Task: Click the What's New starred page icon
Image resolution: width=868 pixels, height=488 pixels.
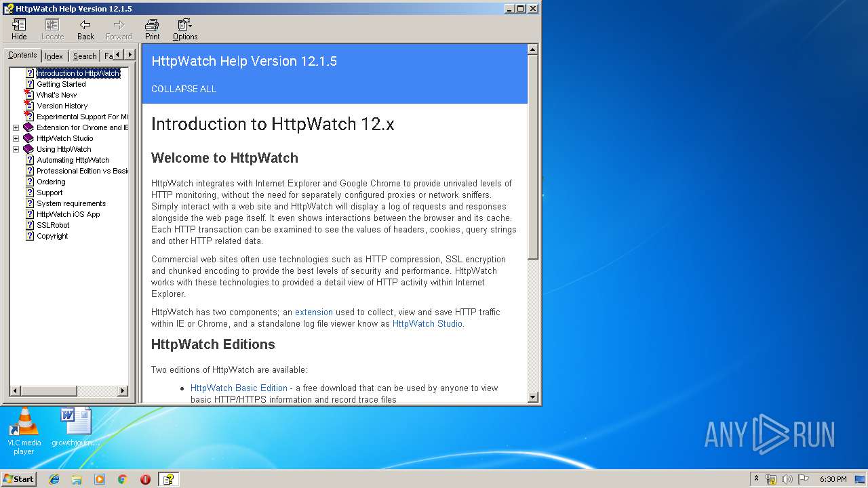Action: coord(29,95)
